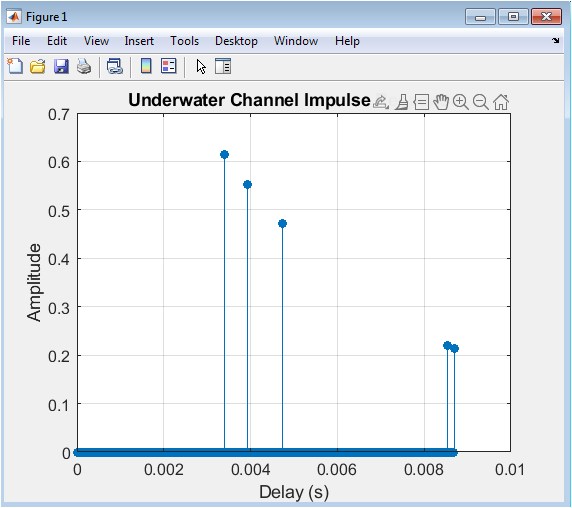Viewport: 572px width, 508px height.
Task: Open the Edit menu
Action: pos(57,41)
